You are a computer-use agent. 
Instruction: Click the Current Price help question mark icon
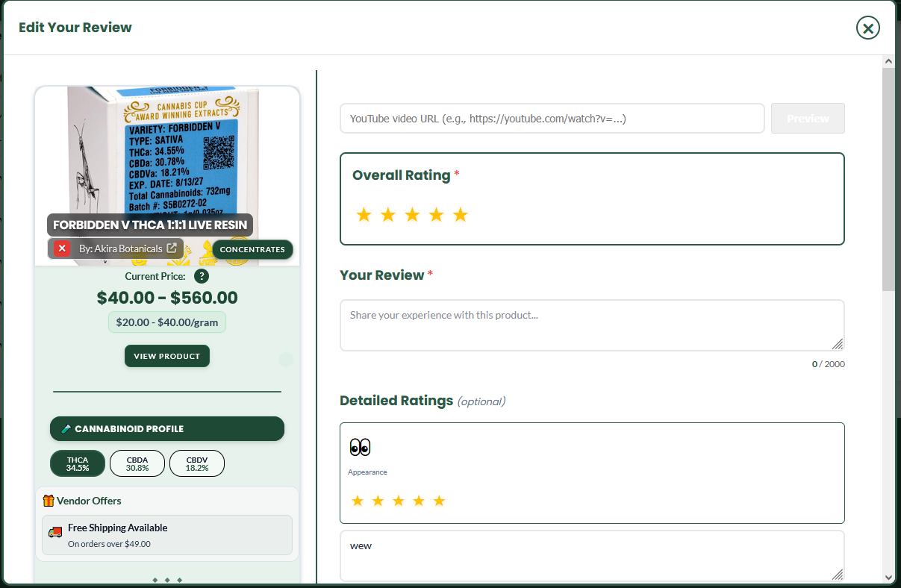pos(202,277)
